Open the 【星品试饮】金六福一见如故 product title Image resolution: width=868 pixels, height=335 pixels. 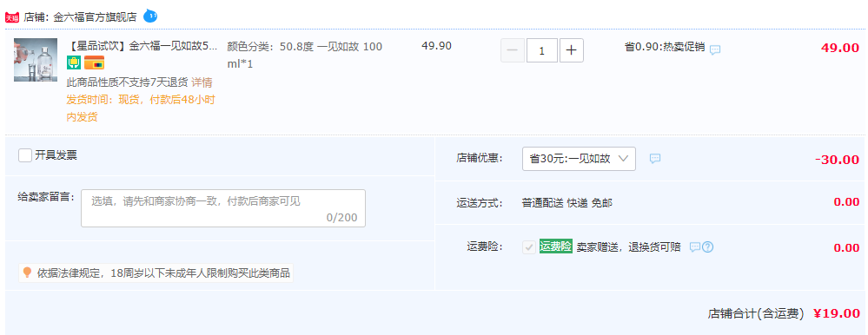coord(142,47)
